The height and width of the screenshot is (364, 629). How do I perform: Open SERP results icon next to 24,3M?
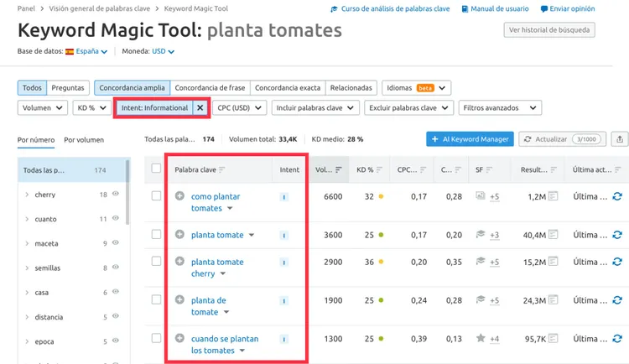click(554, 299)
